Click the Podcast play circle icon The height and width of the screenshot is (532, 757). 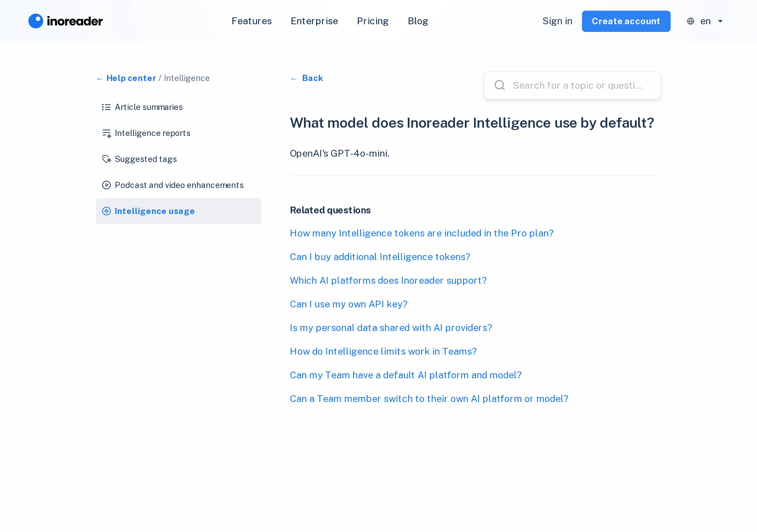tap(106, 185)
